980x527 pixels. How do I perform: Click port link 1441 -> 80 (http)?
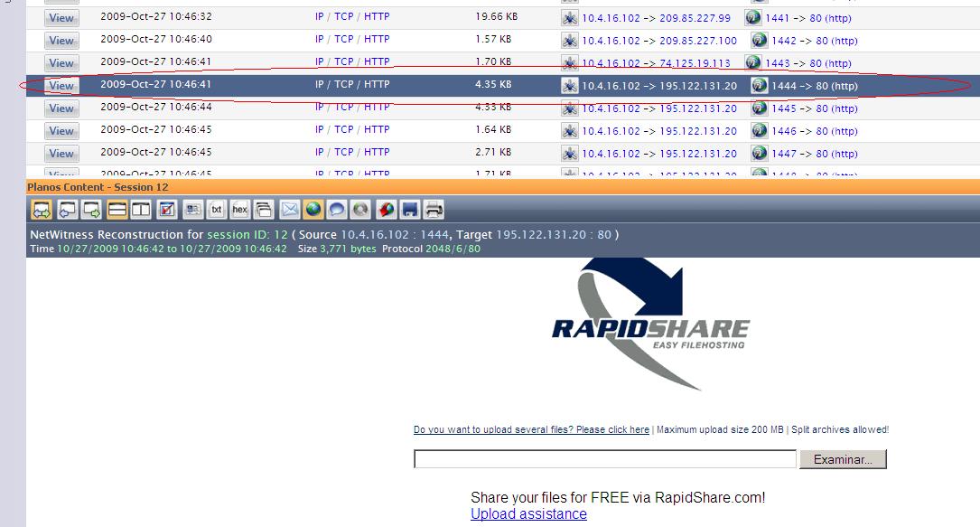coord(808,18)
